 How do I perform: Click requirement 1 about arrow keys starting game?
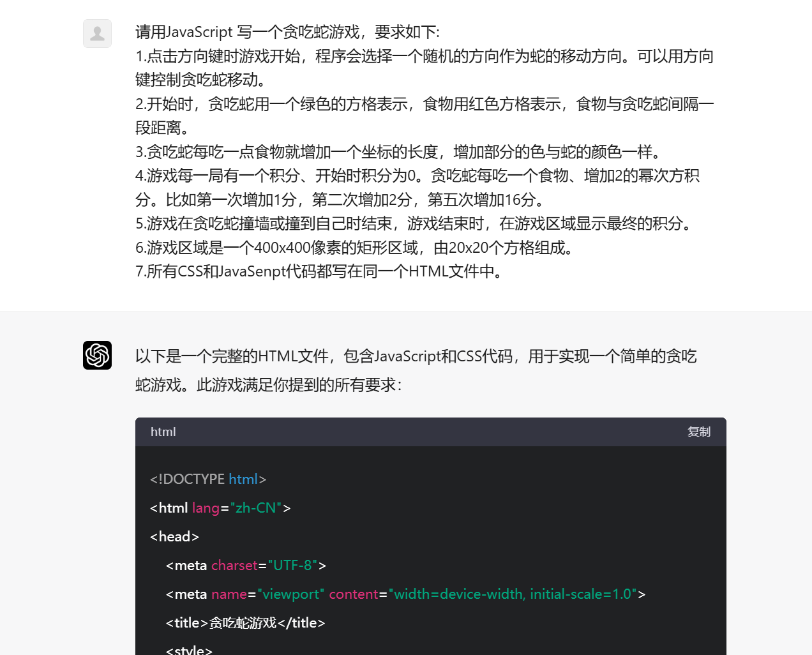[x=425, y=68]
